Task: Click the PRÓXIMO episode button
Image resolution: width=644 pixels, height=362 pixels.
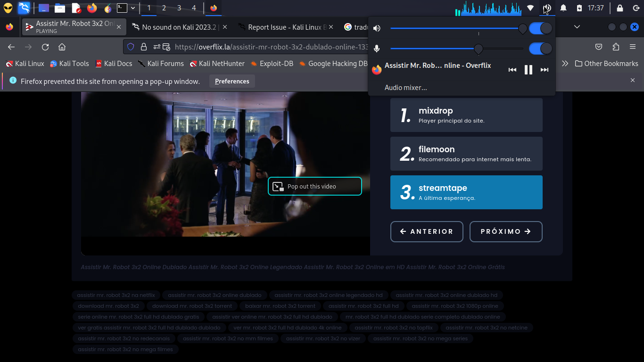Action: (x=506, y=232)
